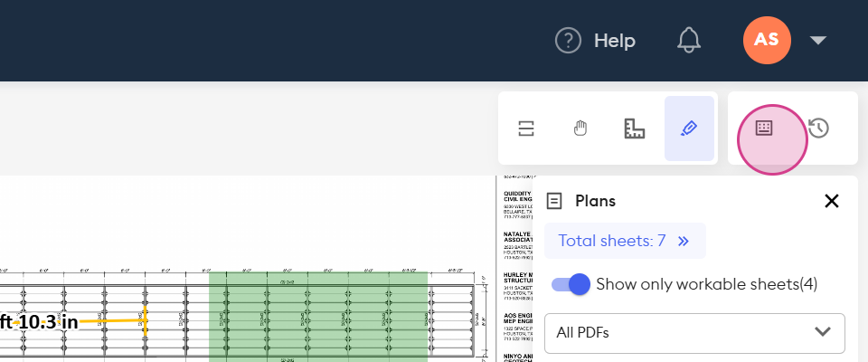This screenshot has height=362, width=868.
Task: Expand the account dropdown arrow
Action: [817, 40]
